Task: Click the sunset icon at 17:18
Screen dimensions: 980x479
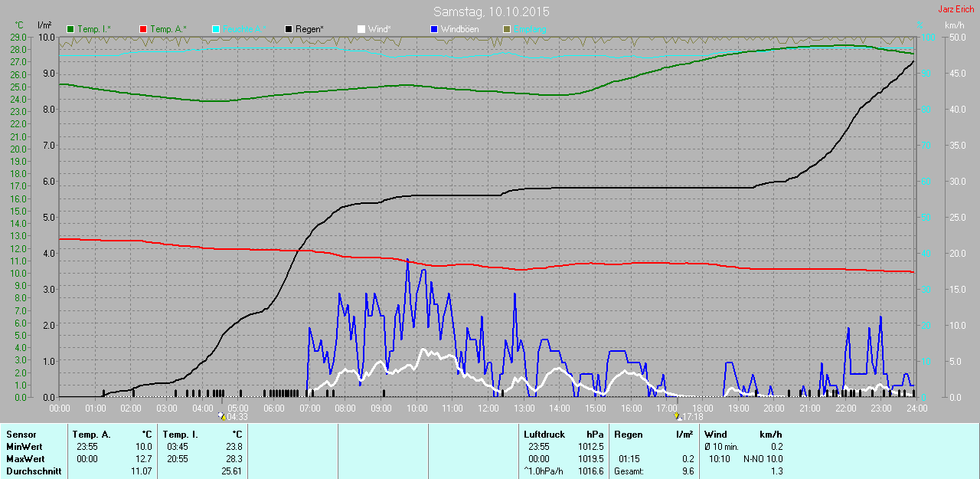Action: coord(677,417)
